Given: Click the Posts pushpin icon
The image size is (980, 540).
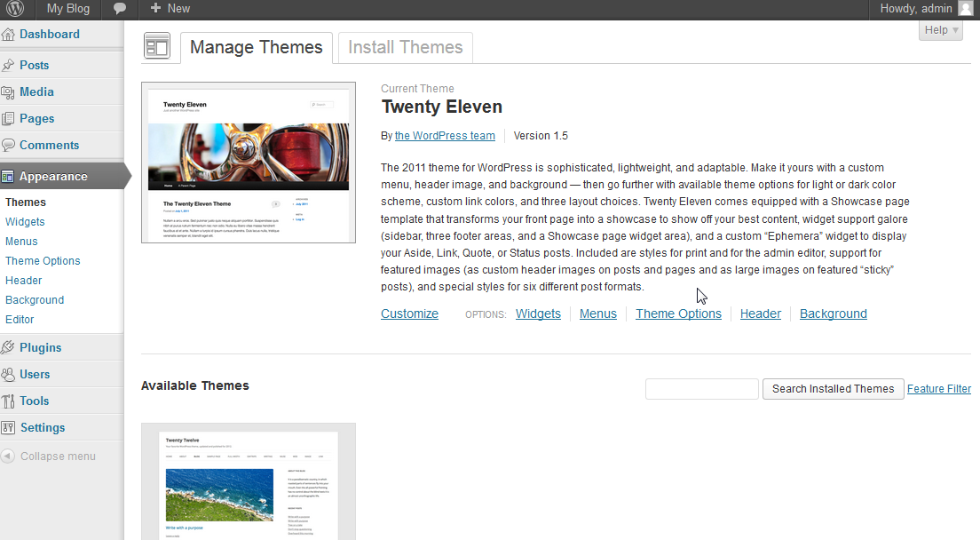Looking at the screenshot, I should point(9,66).
